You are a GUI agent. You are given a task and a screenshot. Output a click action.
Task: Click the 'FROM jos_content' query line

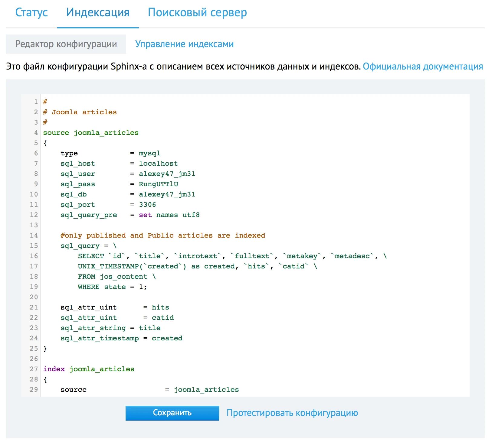pyautogui.click(x=116, y=277)
